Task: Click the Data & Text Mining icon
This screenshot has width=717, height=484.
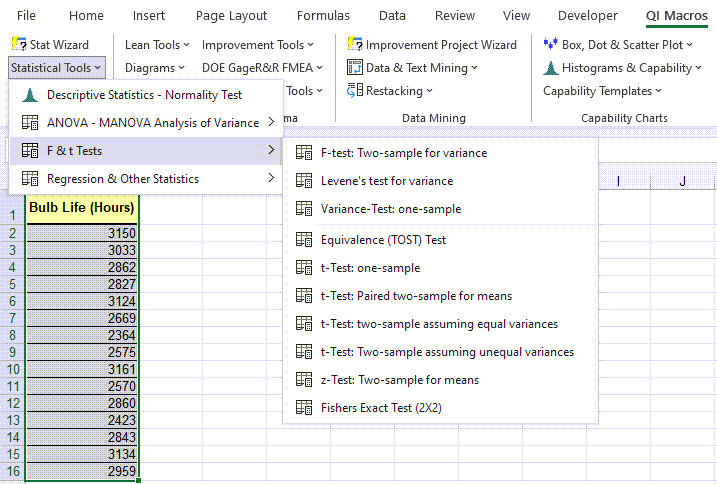Action: pyautogui.click(x=355, y=67)
